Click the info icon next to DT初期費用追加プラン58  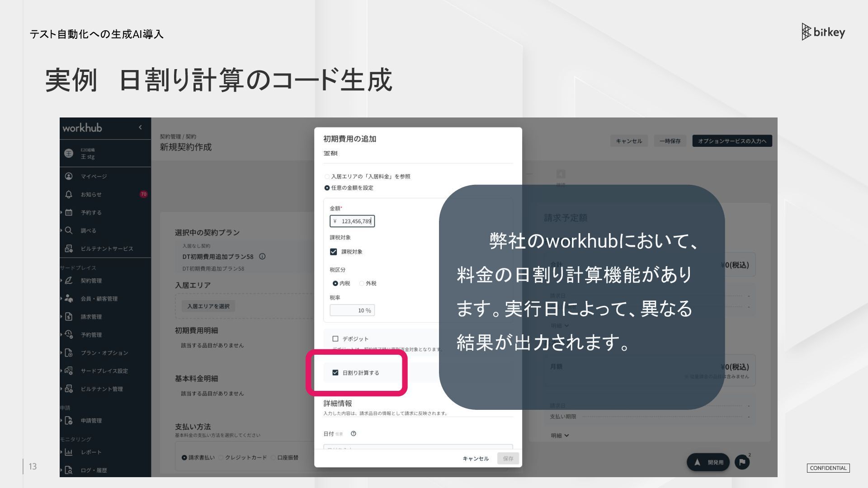click(x=262, y=257)
